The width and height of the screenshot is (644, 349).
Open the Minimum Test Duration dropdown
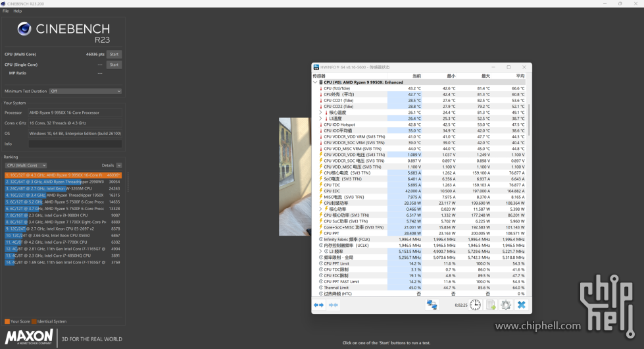[x=86, y=92]
